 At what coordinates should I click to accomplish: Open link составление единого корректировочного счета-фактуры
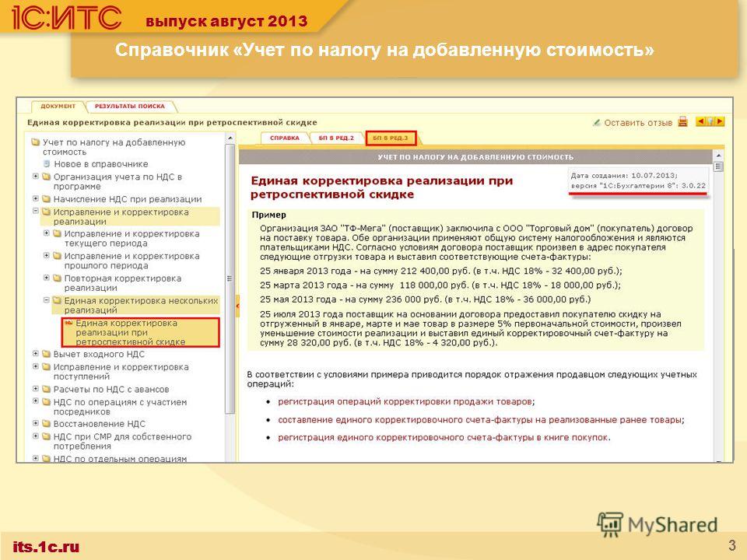pyautogui.click(x=480, y=419)
